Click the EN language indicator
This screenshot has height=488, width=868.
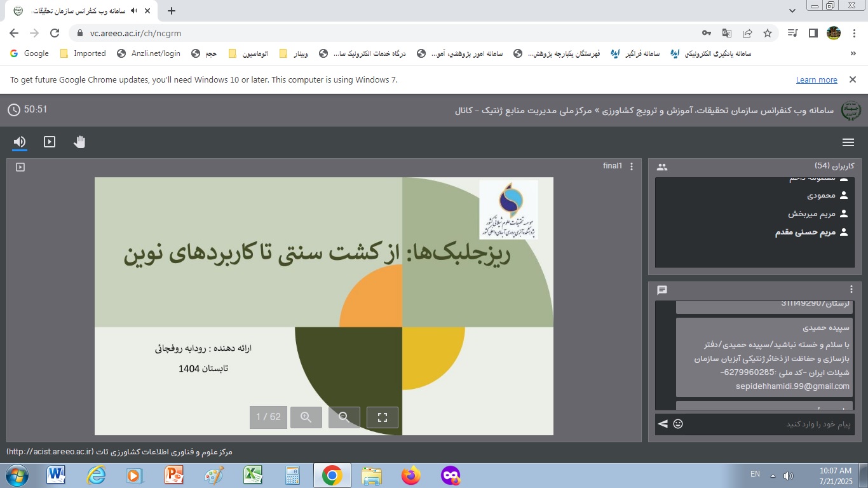coord(755,474)
